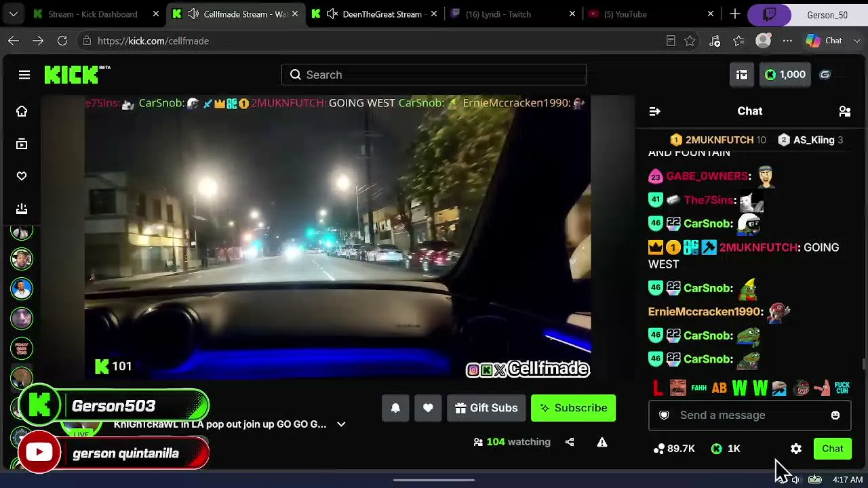Click the Send a message input
Screen dimensions: 868x488
tap(749, 415)
